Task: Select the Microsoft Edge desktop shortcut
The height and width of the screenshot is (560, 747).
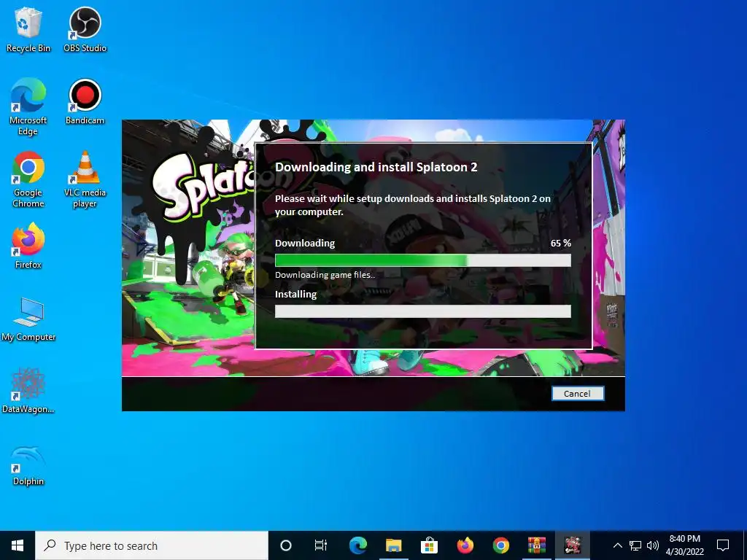Action: click(28, 107)
